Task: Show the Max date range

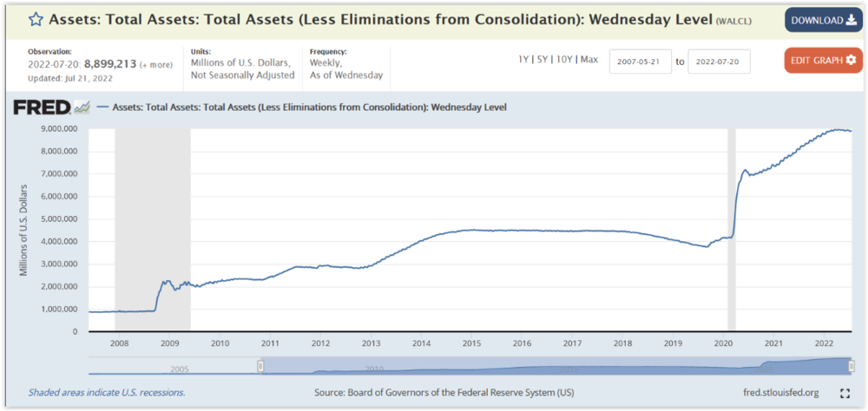Action: [589, 59]
